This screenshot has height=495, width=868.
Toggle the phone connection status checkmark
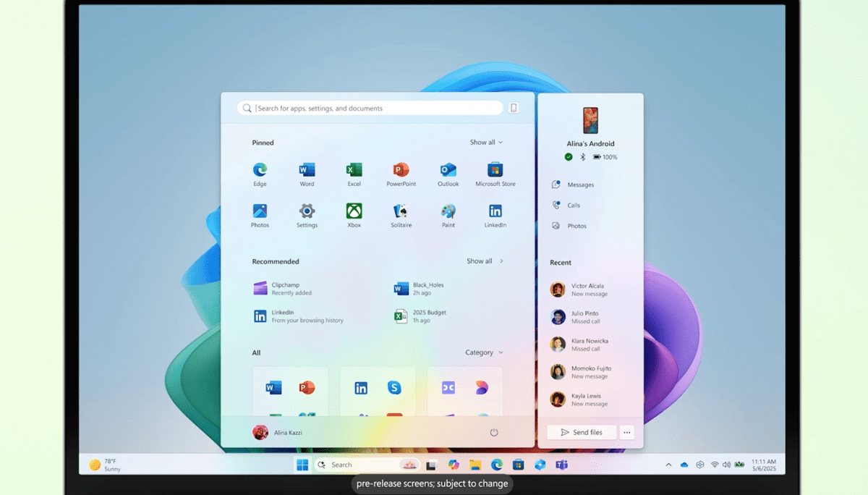click(568, 156)
